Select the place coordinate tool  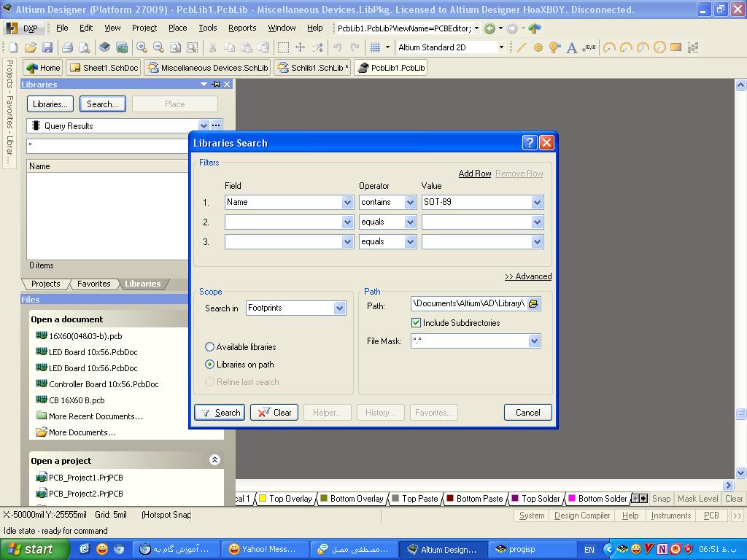pyautogui.click(x=589, y=47)
